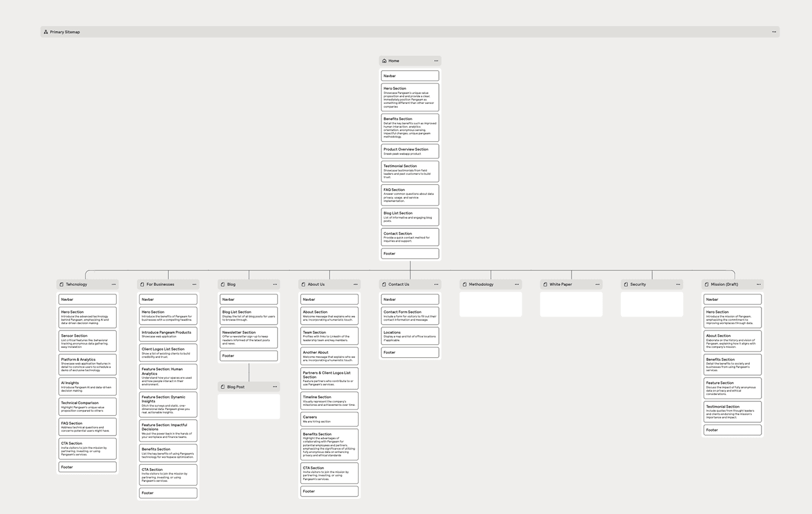Click the Tehcnology page icon
812x514 pixels.
[x=62, y=284]
